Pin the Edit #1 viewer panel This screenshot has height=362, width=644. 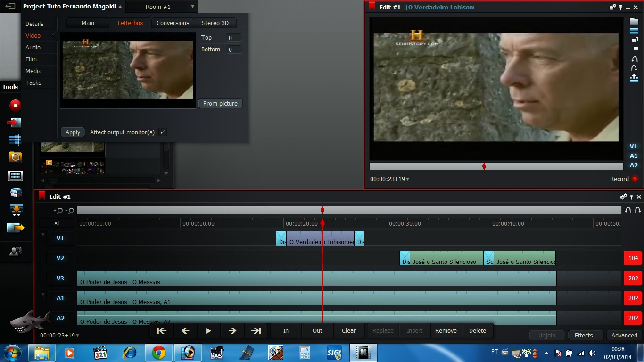click(621, 8)
